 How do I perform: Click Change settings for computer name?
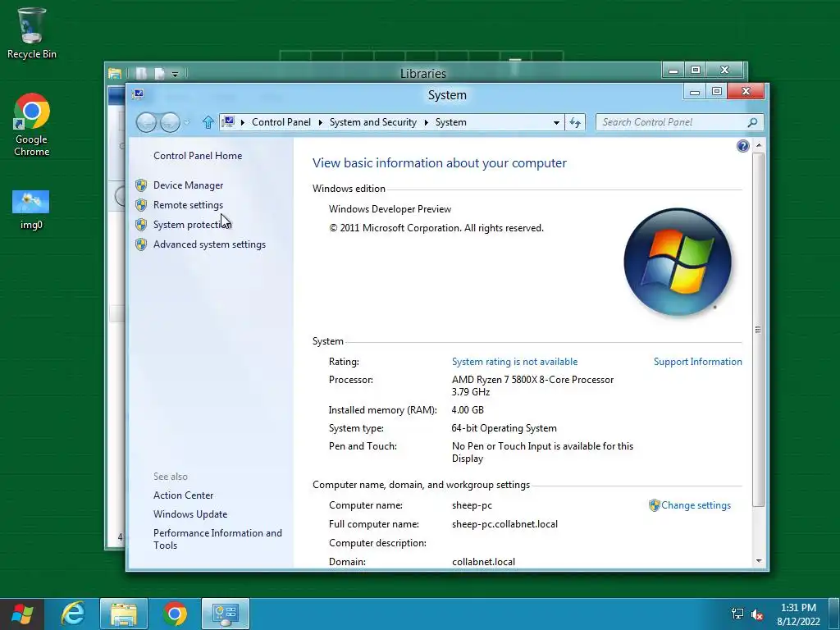696,505
